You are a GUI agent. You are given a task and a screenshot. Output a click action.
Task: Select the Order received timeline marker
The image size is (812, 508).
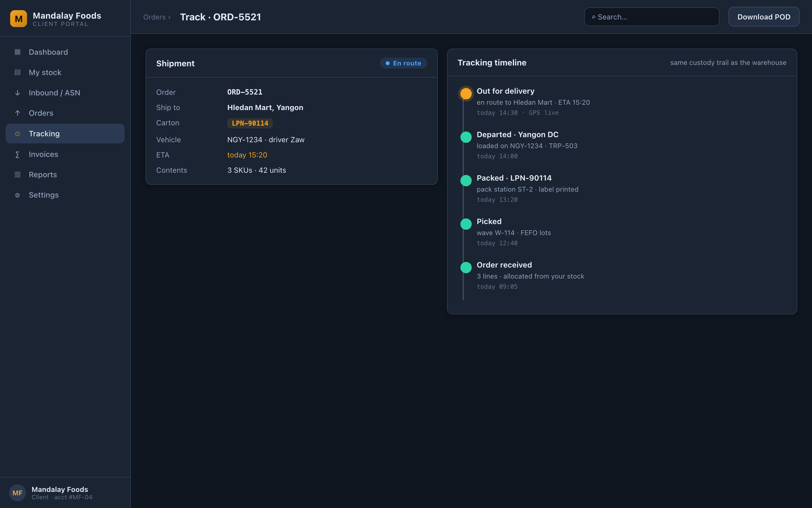tap(466, 268)
